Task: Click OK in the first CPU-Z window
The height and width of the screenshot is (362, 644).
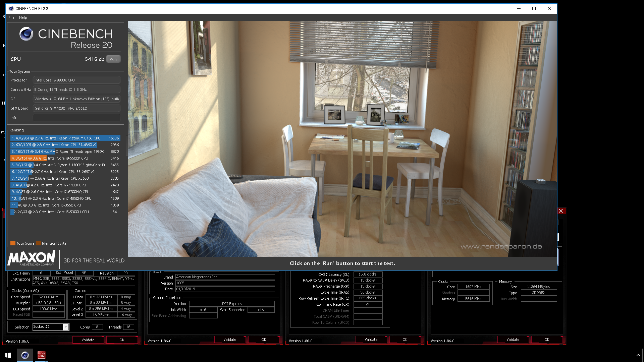Action: coord(122,340)
